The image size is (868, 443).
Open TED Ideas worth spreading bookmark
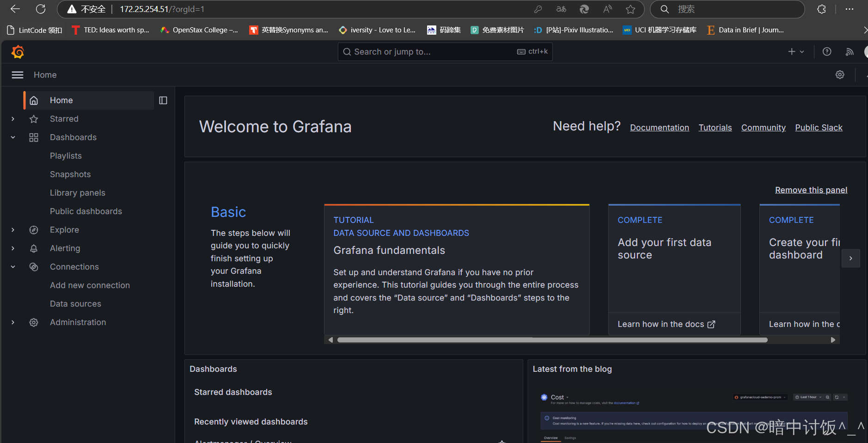coord(111,30)
